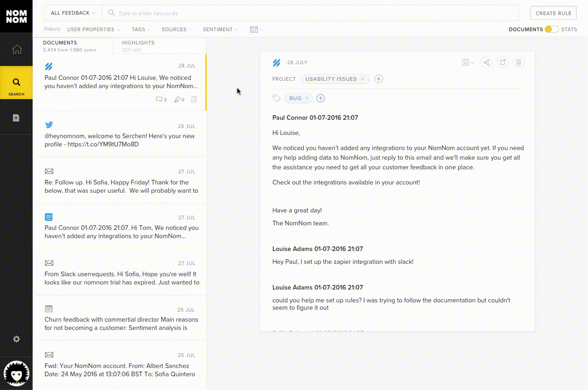Add a new tag with plus icon
Viewport: 588px width, 390px height.
pos(321,98)
